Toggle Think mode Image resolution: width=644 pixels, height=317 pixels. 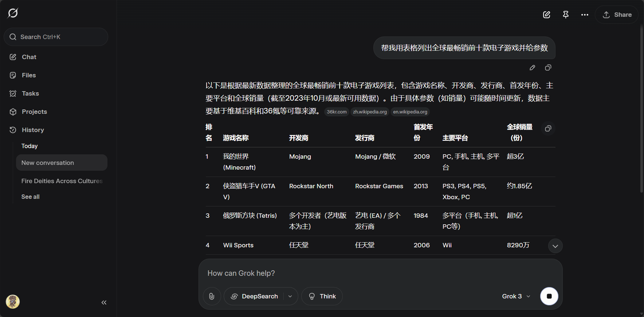tap(322, 296)
